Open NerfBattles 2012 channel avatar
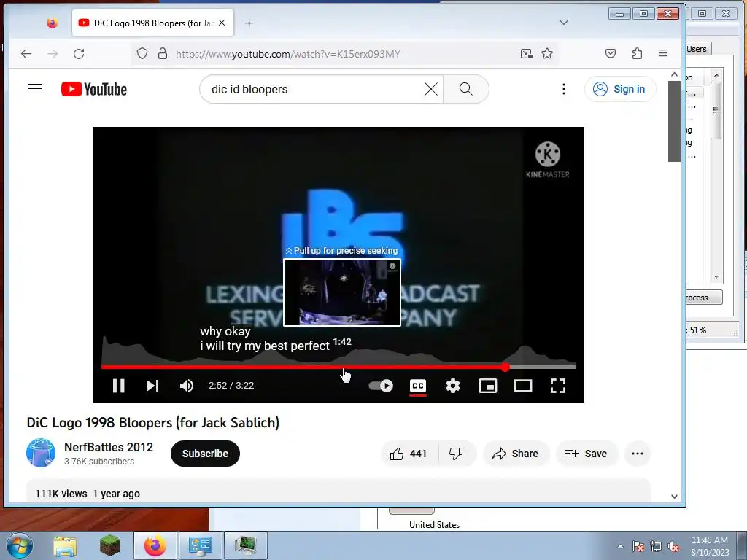Screen dimensions: 747x560 tap(41, 453)
